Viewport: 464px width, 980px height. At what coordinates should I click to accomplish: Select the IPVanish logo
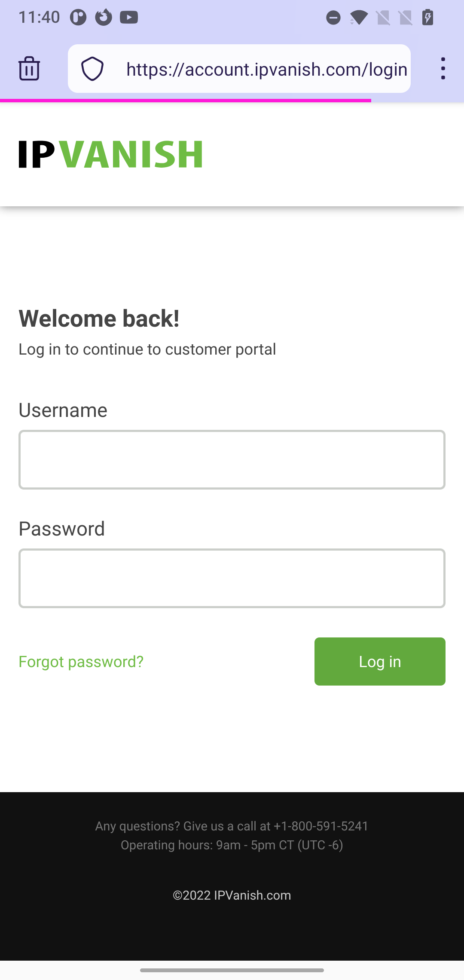pos(110,155)
